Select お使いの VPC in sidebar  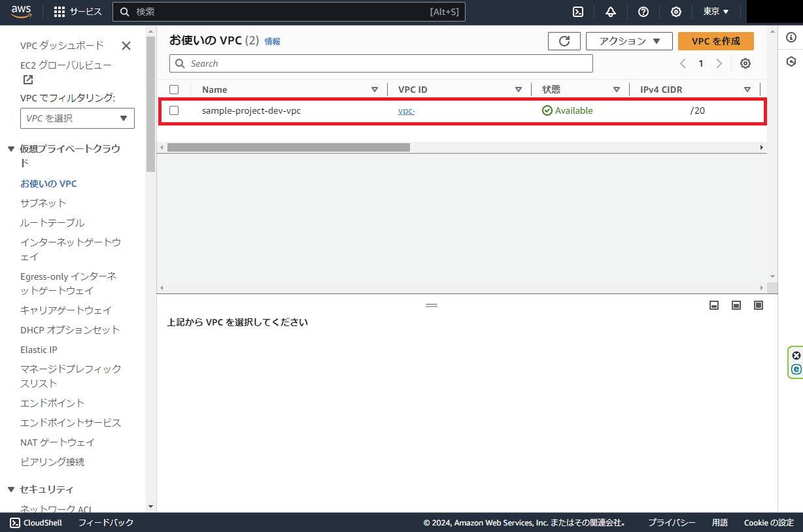48,184
